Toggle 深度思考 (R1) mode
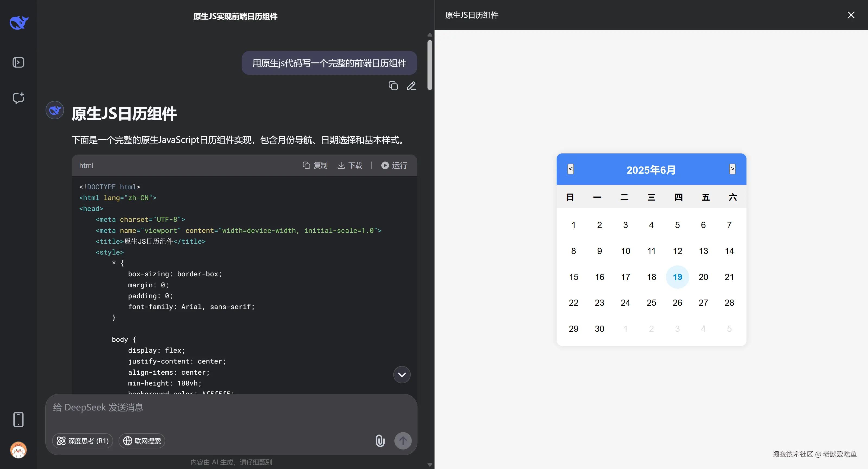 click(82, 441)
